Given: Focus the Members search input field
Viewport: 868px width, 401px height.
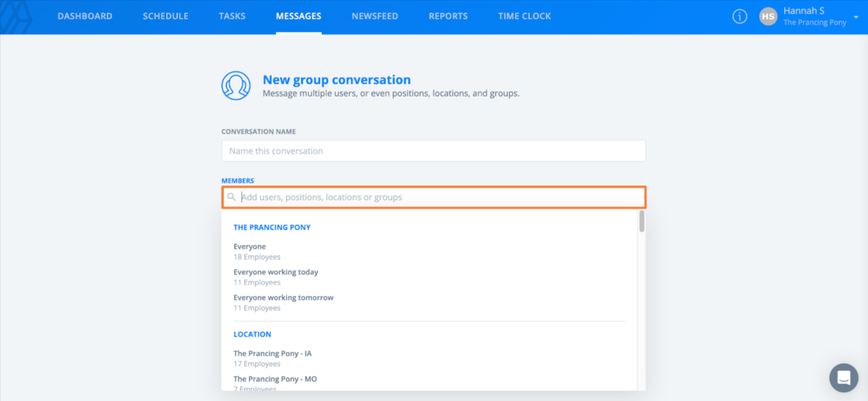Looking at the screenshot, I should pos(439,197).
